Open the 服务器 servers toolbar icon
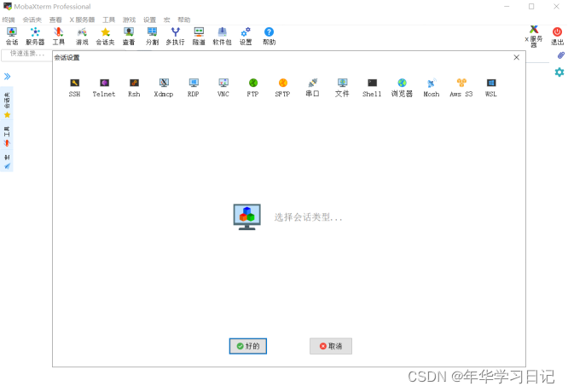This screenshot has height=392, width=568. (x=35, y=36)
